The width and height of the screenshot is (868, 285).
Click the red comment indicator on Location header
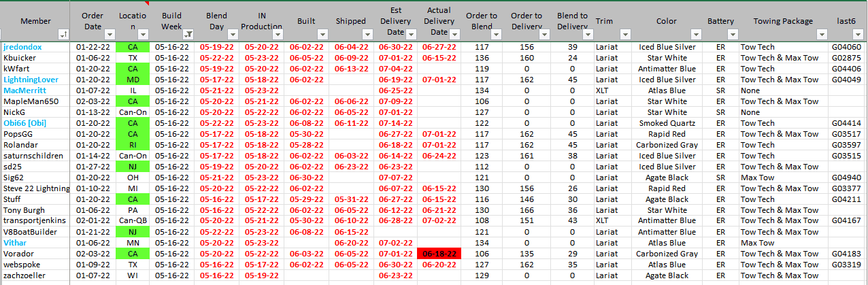[146, 3]
